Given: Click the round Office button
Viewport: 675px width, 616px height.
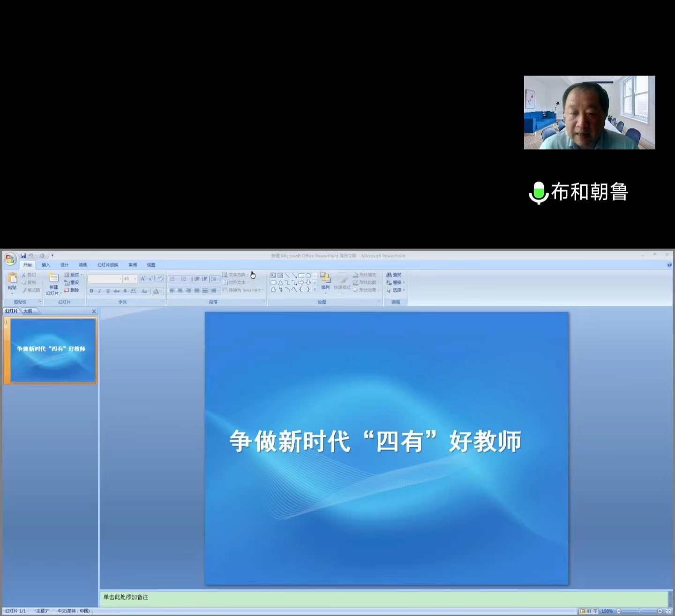Looking at the screenshot, I should coord(10,259).
